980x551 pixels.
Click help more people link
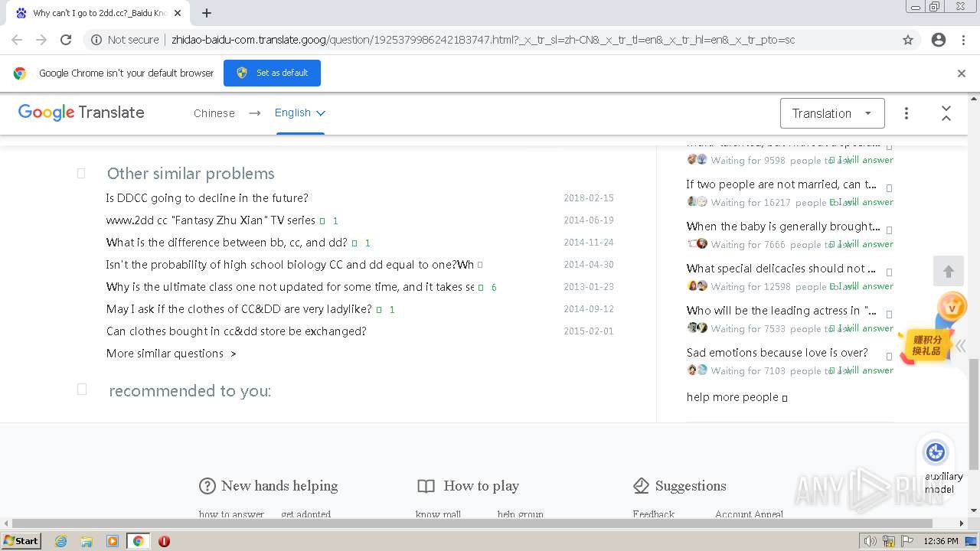pos(737,396)
